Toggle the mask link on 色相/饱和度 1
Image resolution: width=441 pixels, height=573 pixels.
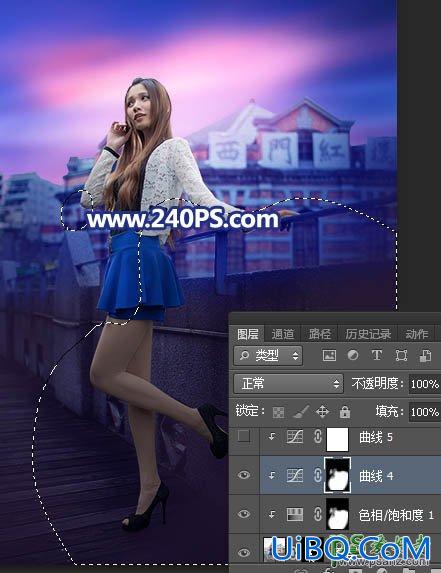pyautogui.click(x=318, y=514)
